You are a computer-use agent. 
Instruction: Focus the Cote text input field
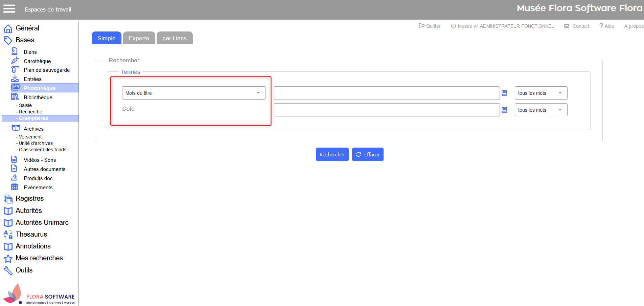(x=386, y=110)
